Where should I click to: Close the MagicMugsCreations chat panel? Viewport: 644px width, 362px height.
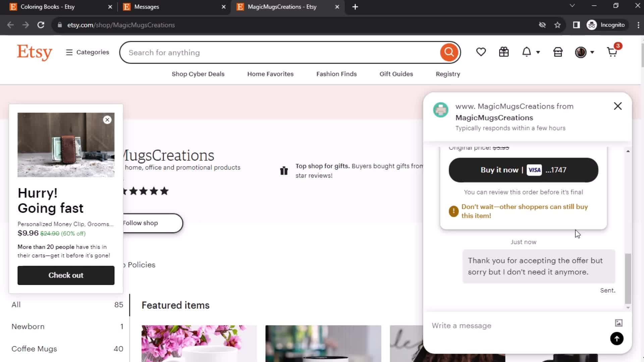[618, 106]
